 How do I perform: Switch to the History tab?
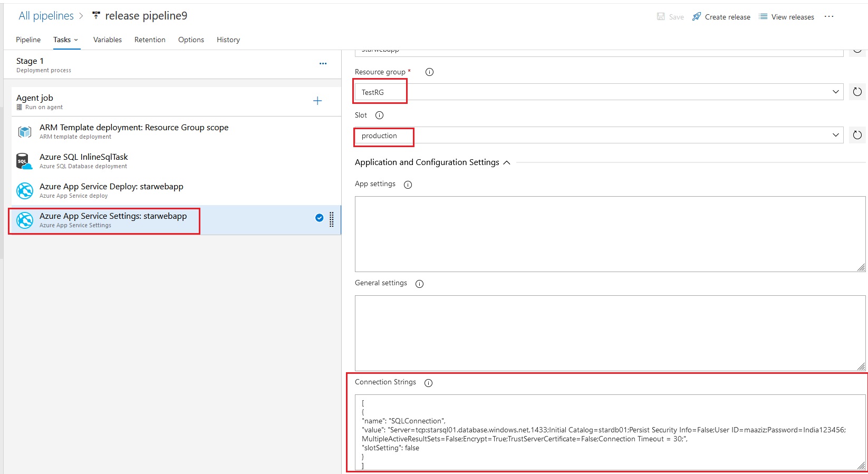pos(228,40)
